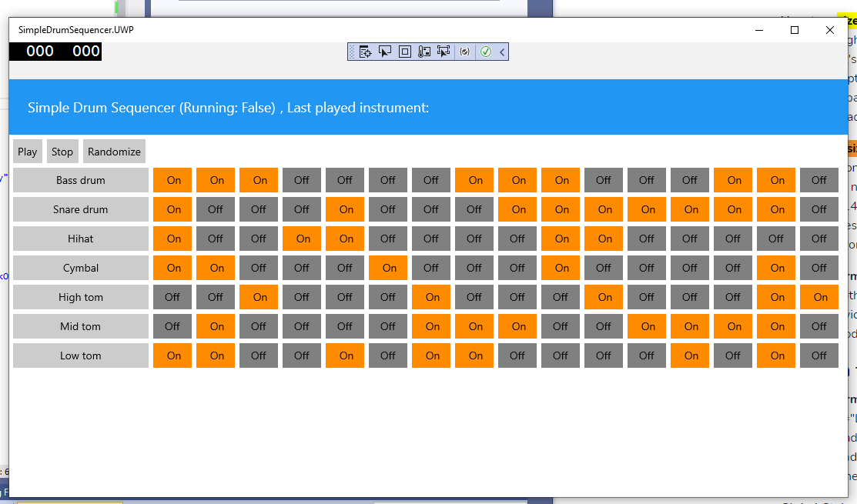The width and height of the screenshot is (857, 504).
Task: Click the Low tom row label
Action: (x=80, y=355)
